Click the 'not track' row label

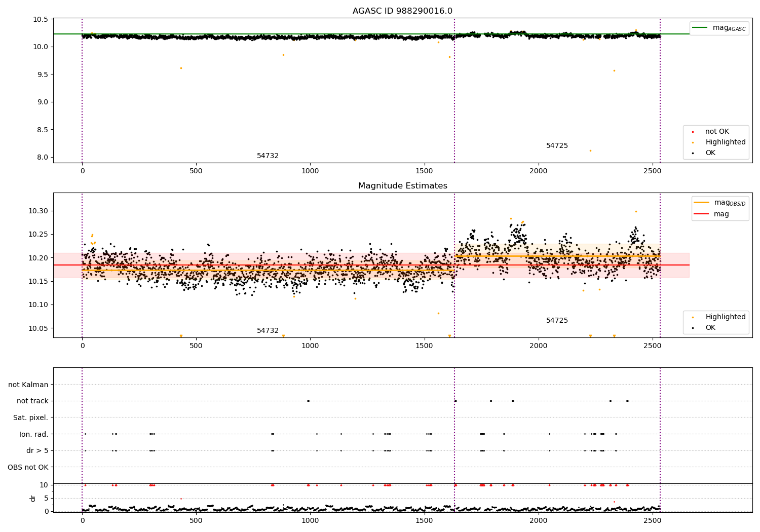32,401
